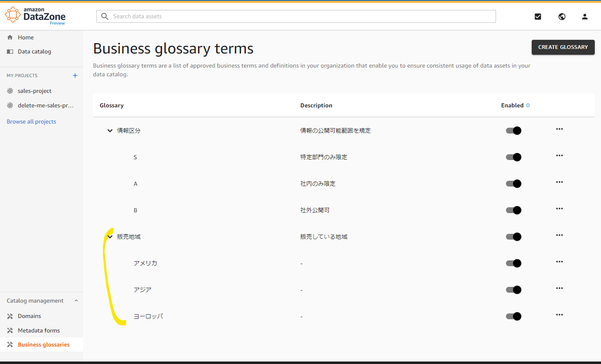
Task: Click description 特定部門のみ限定
Action: 324,157
